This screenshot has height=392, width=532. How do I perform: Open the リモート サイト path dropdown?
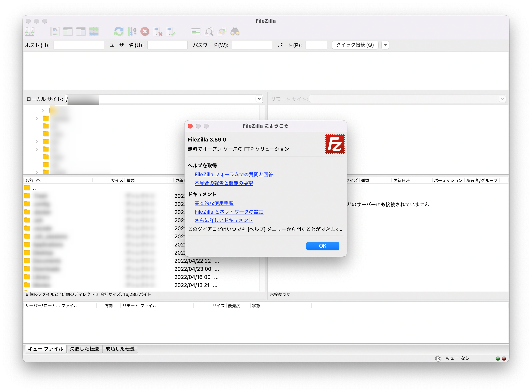point(502,99)
